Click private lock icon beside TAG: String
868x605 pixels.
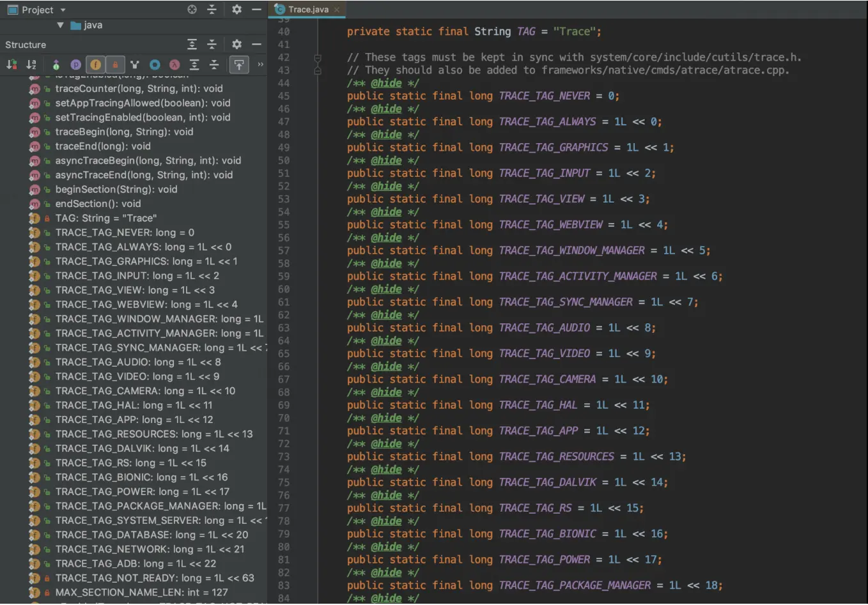click(x=47, y=218)
